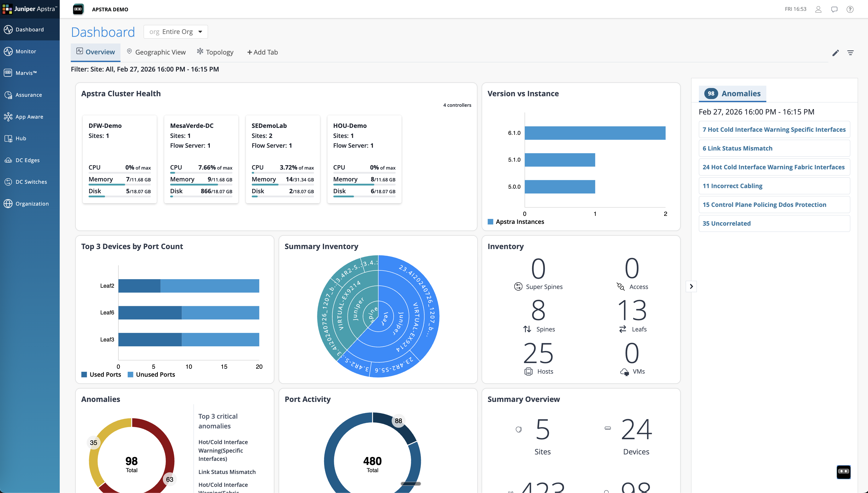Click the Access icon in Inventory
Screen dimensions: 868x493
(x=620, y=286)
